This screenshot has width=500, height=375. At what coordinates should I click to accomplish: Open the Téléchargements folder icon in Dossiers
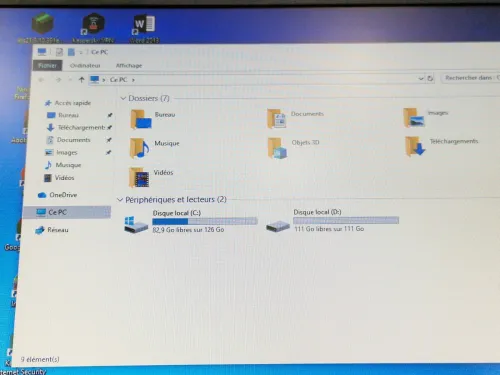(x=415, y=146)
